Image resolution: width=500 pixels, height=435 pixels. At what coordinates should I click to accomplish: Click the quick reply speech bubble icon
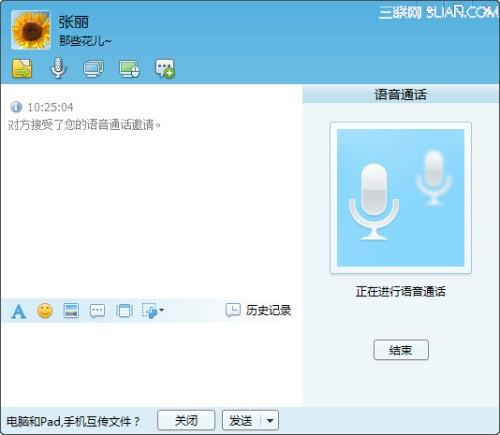click(x=97, y=311)
